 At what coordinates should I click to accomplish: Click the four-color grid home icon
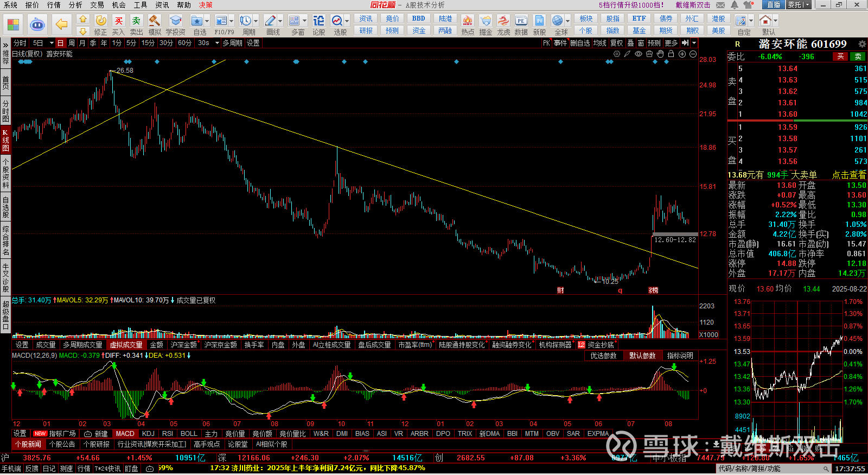14,24
